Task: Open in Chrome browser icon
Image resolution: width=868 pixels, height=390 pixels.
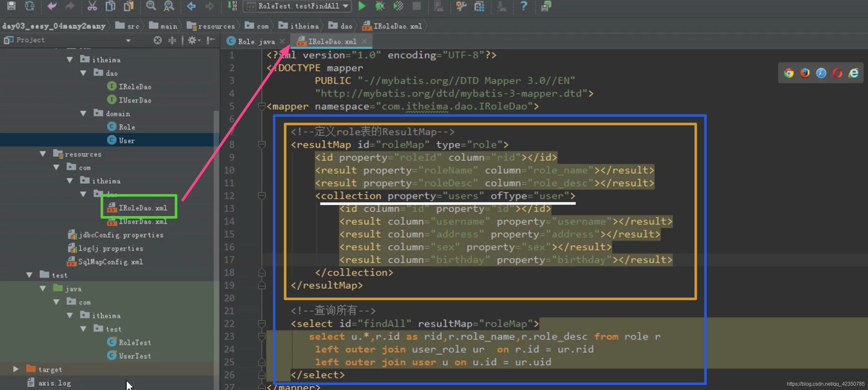Action: click(x=788, y=73)
